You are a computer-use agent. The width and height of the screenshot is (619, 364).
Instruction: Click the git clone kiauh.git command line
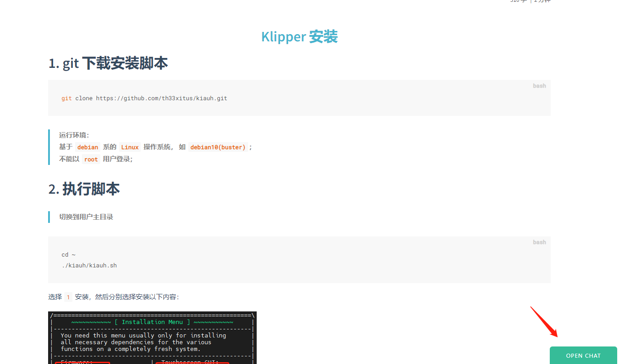pyautogui.click(x=144, y=98)
